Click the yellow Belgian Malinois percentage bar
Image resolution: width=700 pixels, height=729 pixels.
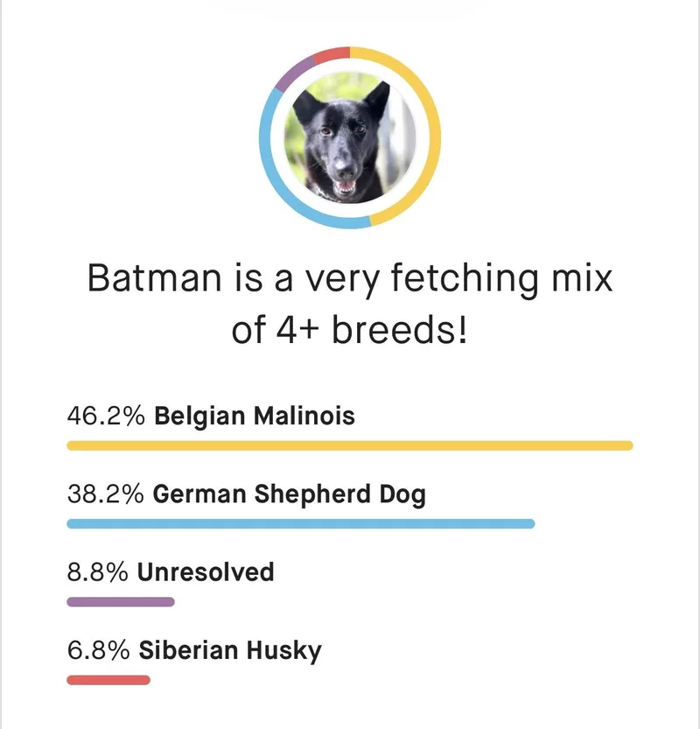click(x=350, y=445)
